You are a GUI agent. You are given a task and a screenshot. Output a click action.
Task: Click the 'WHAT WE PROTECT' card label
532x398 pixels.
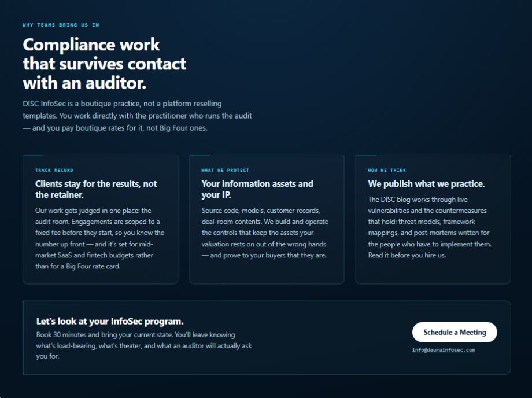pyautogui.click(x=226, y=170)
